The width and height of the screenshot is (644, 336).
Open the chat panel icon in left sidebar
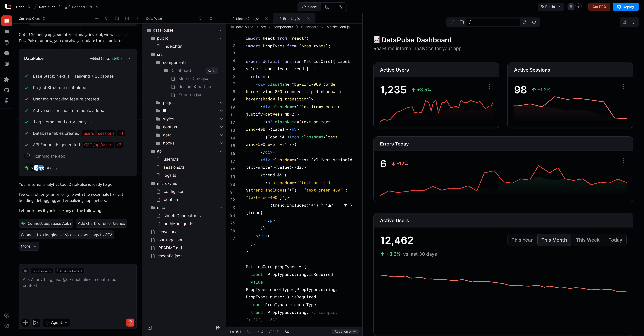click(x=6, y=21)
